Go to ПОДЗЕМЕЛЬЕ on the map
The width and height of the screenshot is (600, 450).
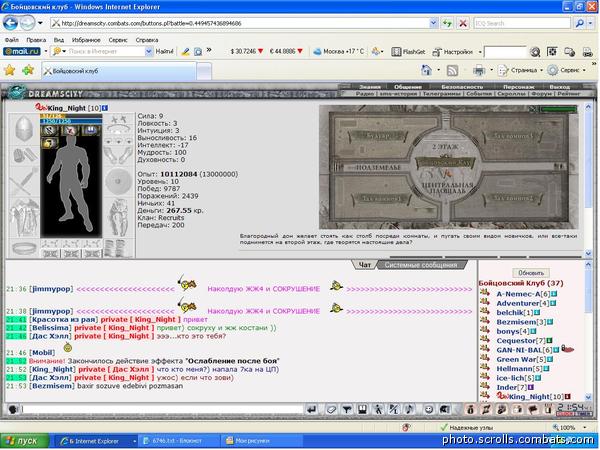click(x=378, y=168)
